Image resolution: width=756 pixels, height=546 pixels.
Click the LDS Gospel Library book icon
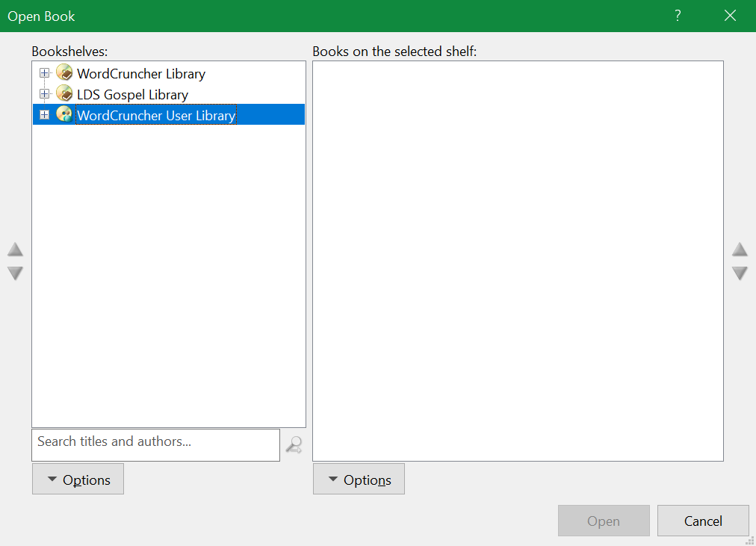pyautogui.click(x=65, y=94)
